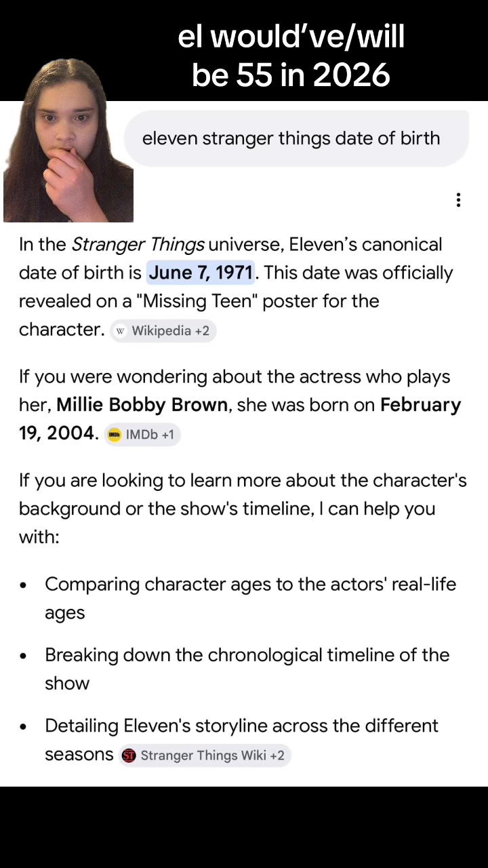Click the Stranger Things Wiki red icon
488x868 pixels.
click(x=129, y=755)
